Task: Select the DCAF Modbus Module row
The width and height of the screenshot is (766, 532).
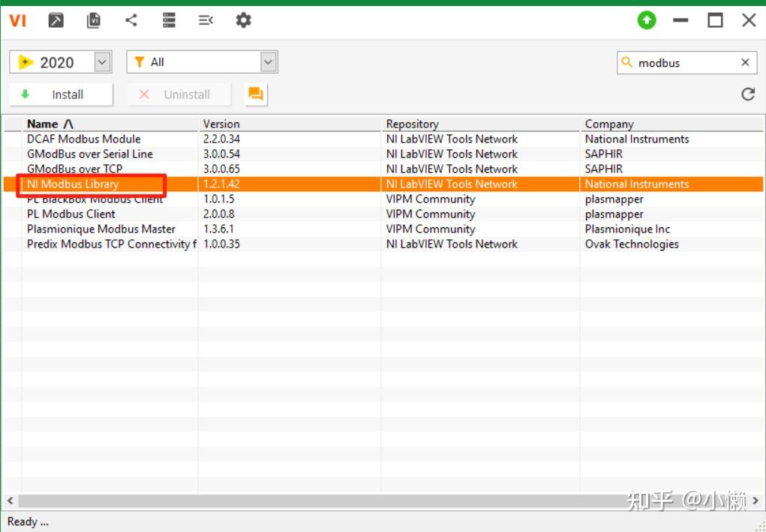Action: (x=383, y=140)
